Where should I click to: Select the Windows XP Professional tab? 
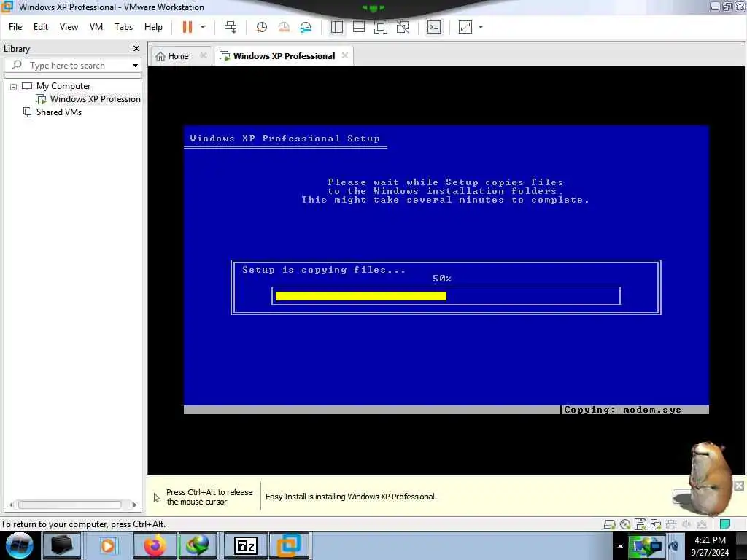[x=284, y=56]
